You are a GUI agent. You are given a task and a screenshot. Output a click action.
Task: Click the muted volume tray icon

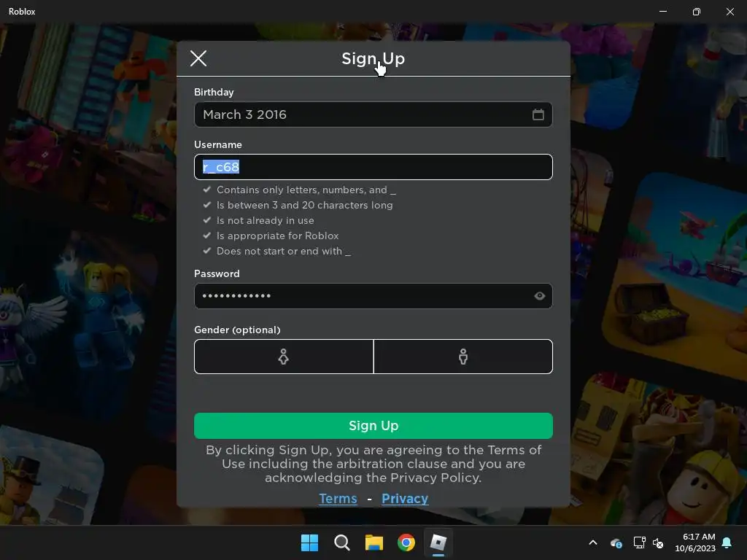(x=659, y=542)
